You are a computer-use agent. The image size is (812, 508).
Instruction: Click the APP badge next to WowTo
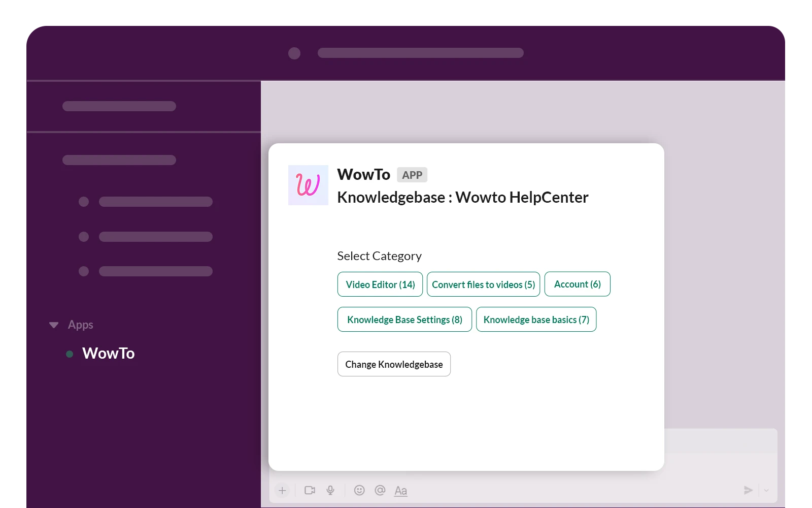pyautogui.click(x=412, y=175)
